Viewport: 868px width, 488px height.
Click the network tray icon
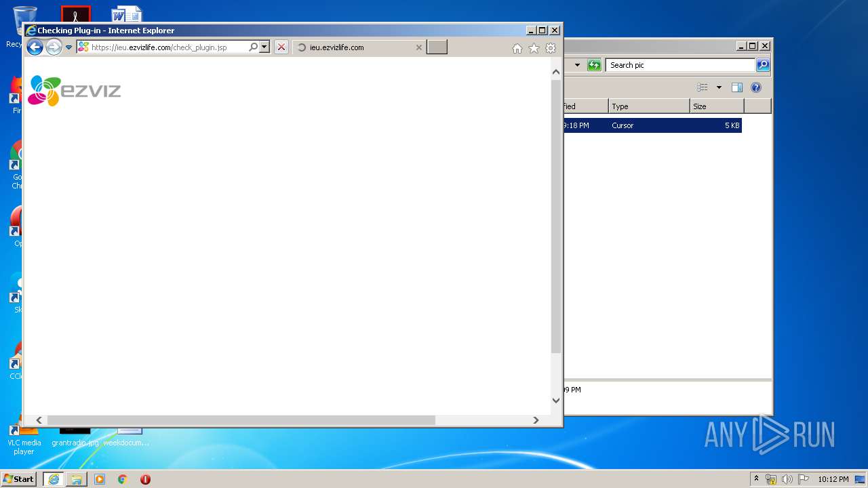coord(771,479)
